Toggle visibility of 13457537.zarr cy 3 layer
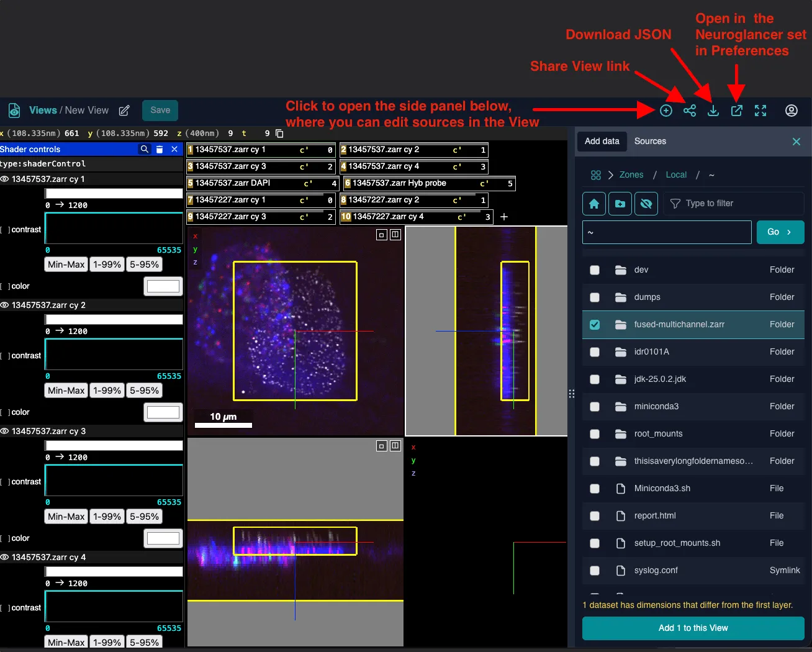This screenshot has height=652, width=812. (4, 431)
